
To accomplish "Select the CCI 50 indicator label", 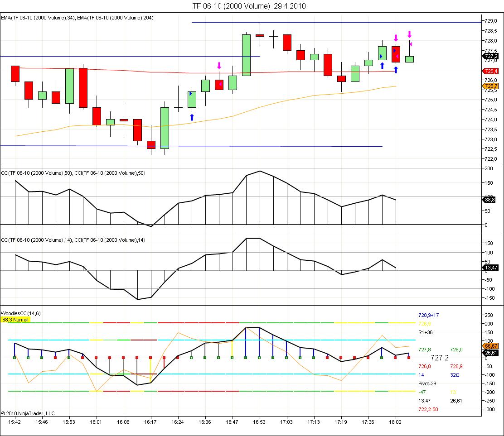I will pyautogui.click(x=73, y=173).
